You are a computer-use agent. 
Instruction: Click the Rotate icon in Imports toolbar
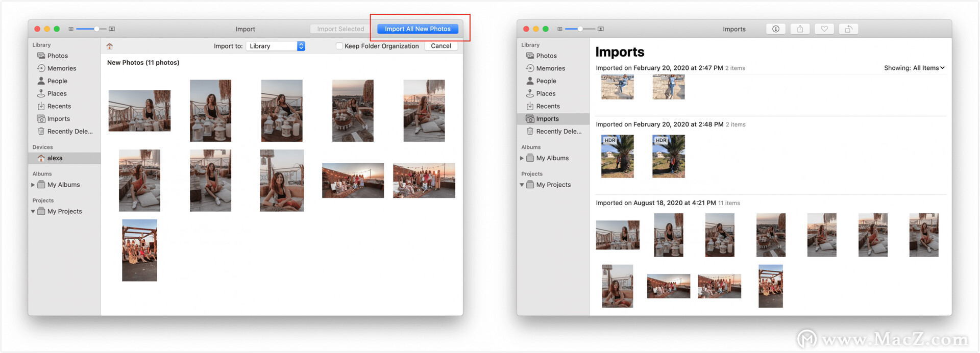click(848, 29)
